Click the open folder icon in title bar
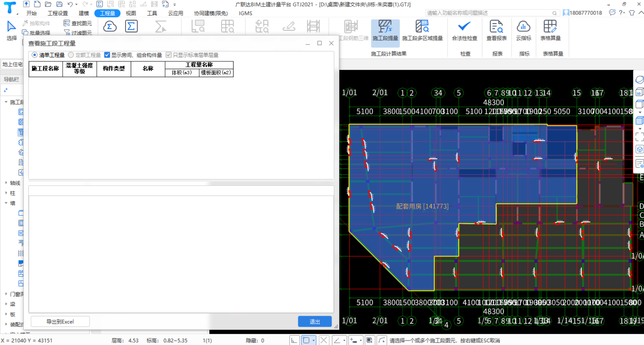The image size is (644, 345). tap(48, 4)
